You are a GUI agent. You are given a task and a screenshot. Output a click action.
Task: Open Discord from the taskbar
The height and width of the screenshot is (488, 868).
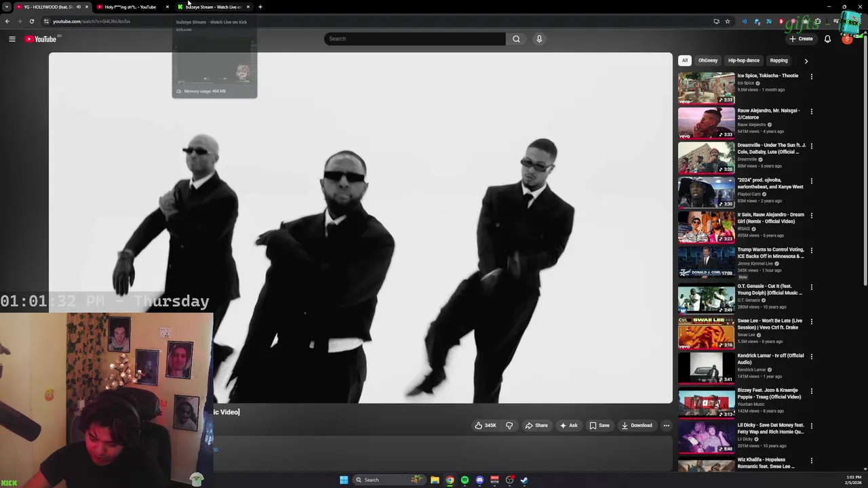tap(479, 480)
